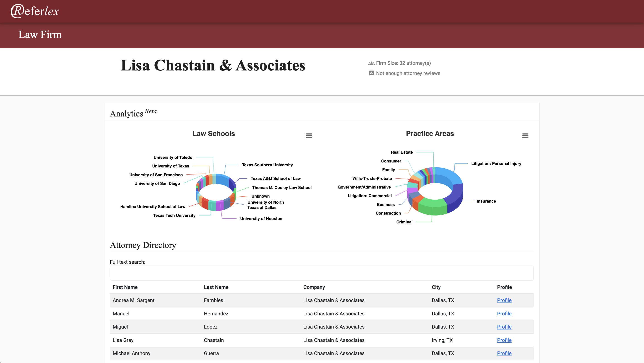Image resolution: width=644 pixels, height=363 pixels.
Task: Select the Business practice area label
Action: 385,205
